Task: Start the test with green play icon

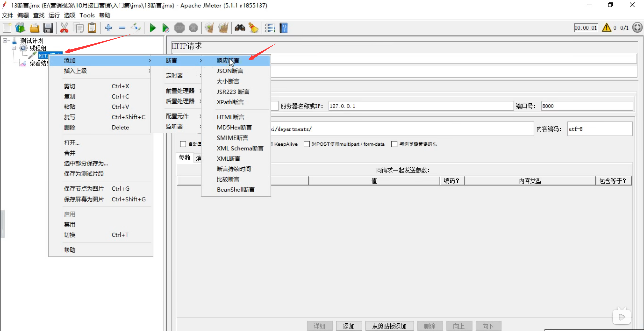Action: point(152,28)
